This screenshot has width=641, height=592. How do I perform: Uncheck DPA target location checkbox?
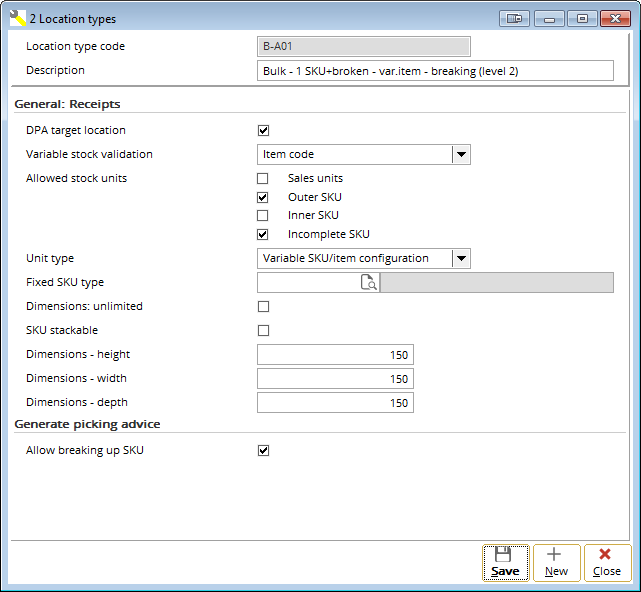click(264, 130)
